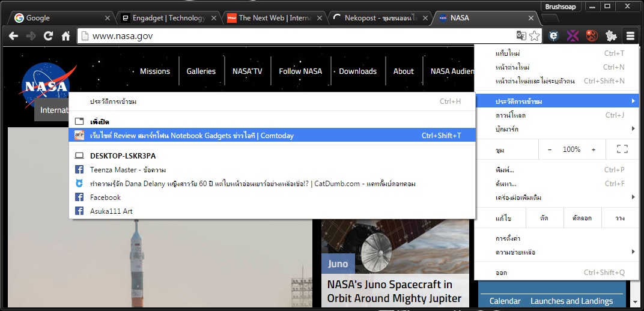Toggle fullscreen mode from zoom row
644x311 pixels.
[622, 149]
